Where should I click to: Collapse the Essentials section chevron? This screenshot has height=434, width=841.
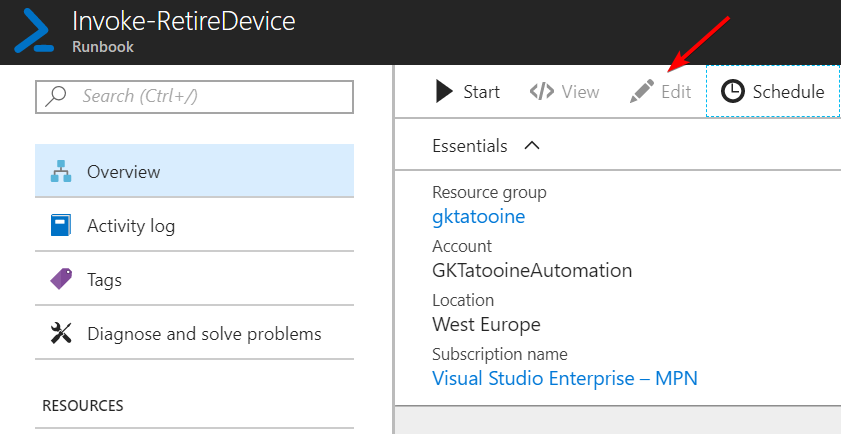532,145
